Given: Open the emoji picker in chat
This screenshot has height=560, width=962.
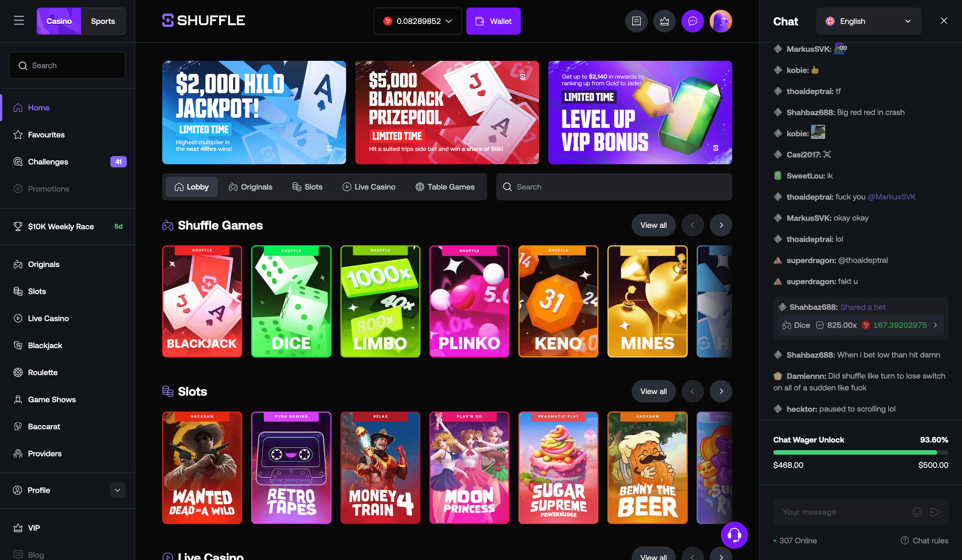Looking at the screenshot, I should (917, 512).
